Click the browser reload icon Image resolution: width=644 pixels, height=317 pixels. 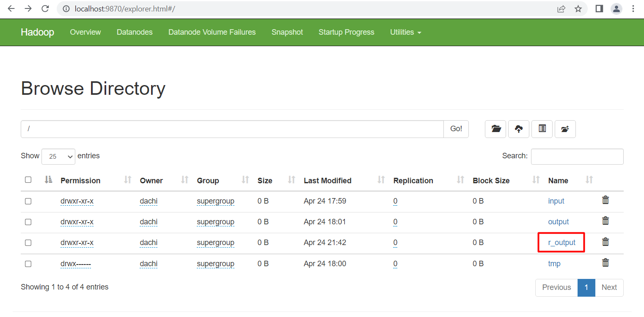pyautogui.click(x=45, y=8)
